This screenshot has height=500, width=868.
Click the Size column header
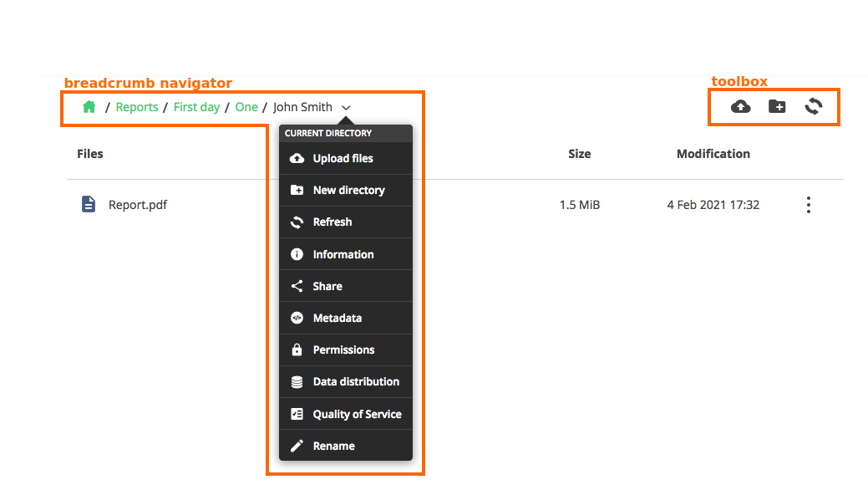pyautogui.click(x=579, y=154)
